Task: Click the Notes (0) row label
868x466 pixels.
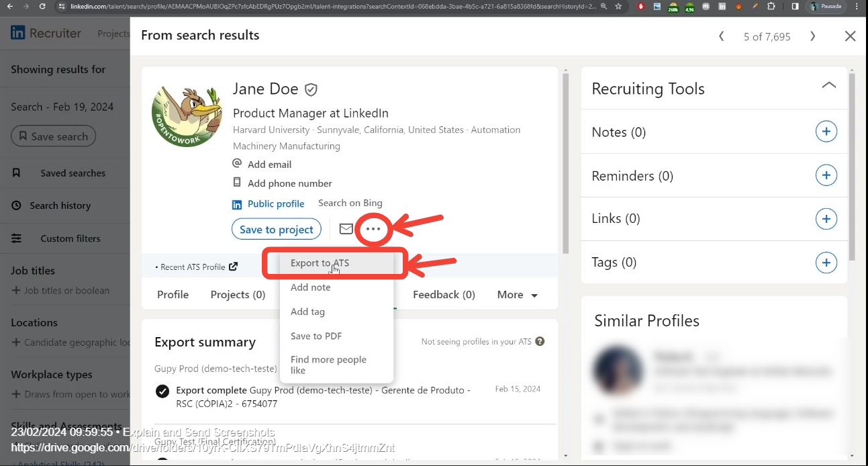Action: [618, 132]
